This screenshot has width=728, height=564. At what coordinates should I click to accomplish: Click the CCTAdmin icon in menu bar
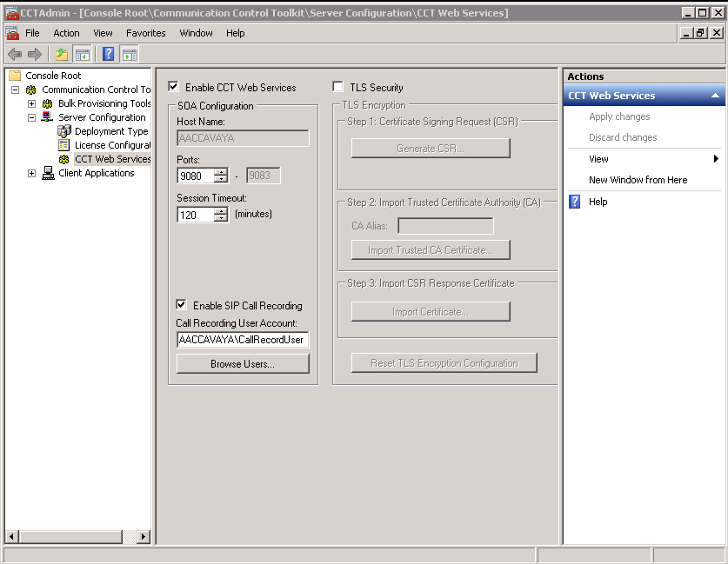(x=12, y=33)
